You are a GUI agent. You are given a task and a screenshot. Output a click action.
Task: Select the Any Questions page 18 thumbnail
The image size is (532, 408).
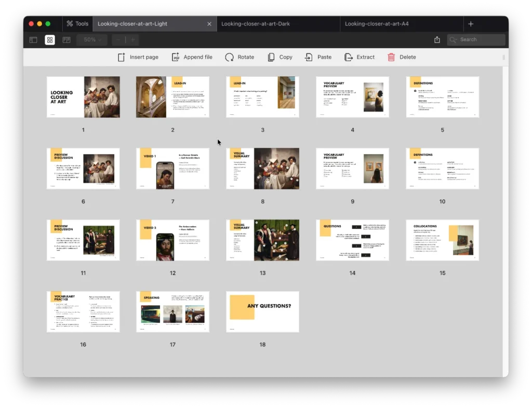pos(262,311)
